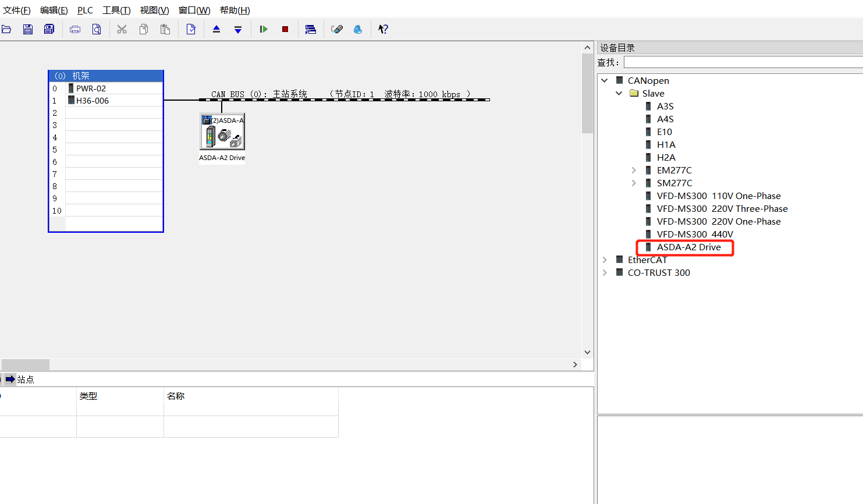The height and width of the screenshot is (504, 863).
Task: Select the CANopen catalog entry
Action: tap(648, 80)
